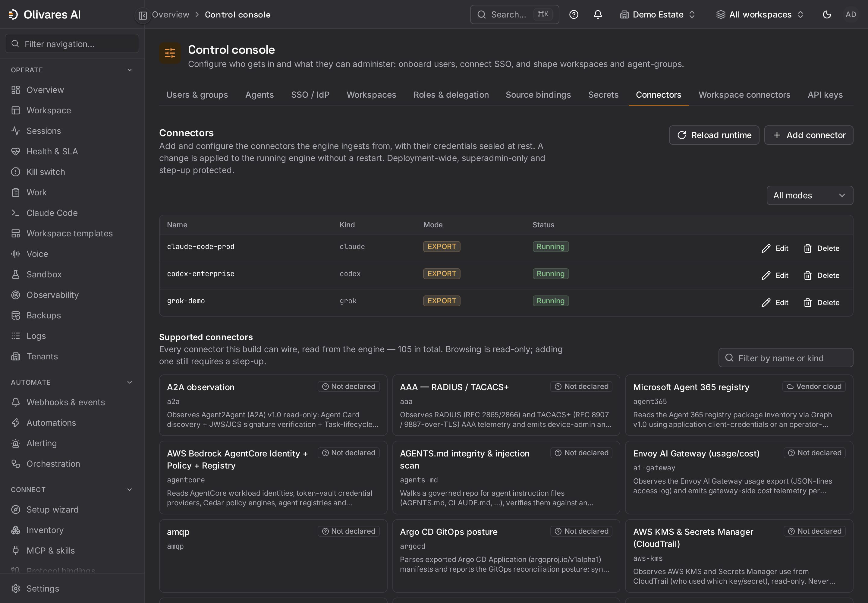Delete the grok-demo connector
Screen dimensions: 868x603
822,303
